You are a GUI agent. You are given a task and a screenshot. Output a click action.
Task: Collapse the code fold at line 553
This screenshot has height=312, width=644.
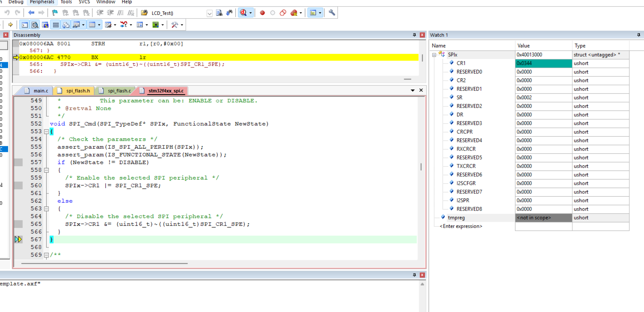(46, 132)
